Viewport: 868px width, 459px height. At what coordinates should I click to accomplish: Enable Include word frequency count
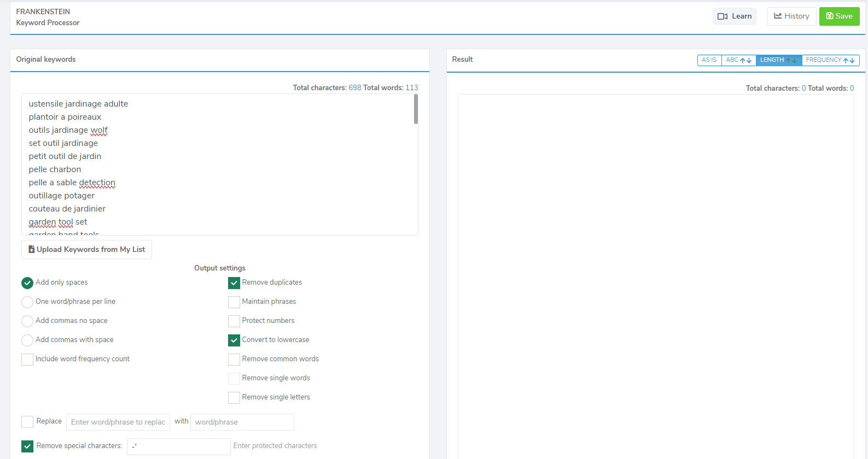pyautogui.click(x=27, y=360)
